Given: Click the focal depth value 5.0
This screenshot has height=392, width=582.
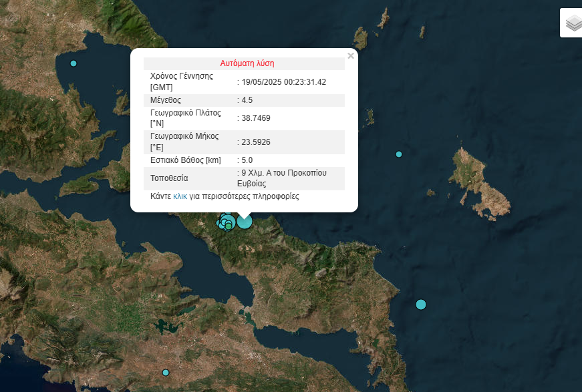Looking at the screenshot, I should coord(247,160).
